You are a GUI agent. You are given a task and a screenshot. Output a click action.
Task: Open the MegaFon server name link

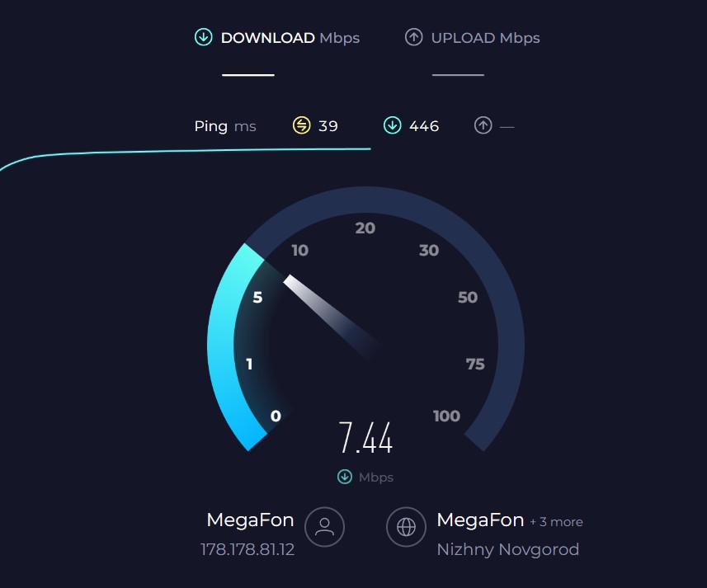click(480, 520)
